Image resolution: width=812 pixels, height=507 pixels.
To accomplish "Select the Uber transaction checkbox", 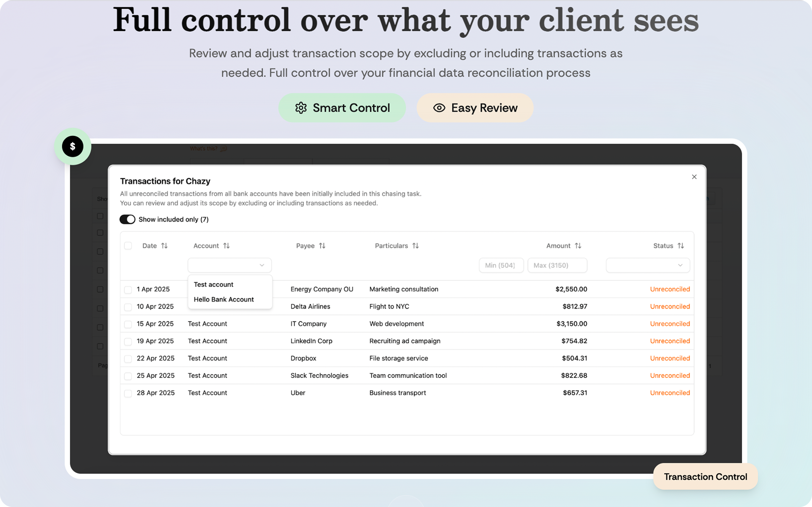I will (x=128, y=393).
